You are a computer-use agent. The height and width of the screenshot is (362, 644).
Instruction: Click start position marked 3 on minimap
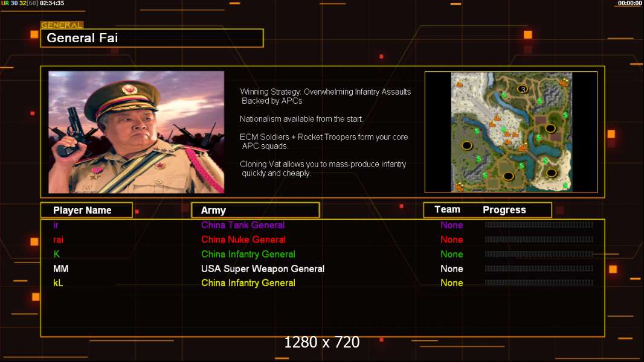pos(523,89)
